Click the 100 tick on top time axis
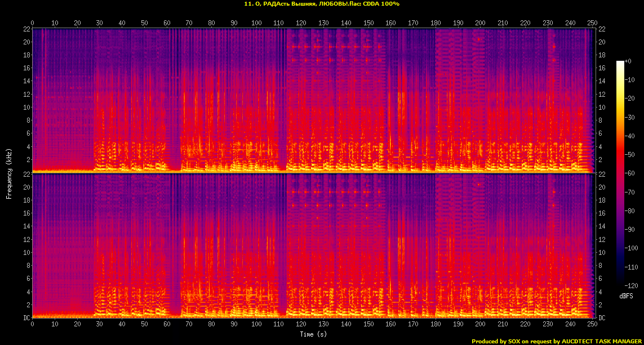644x345 pixels. click(256, 23)
